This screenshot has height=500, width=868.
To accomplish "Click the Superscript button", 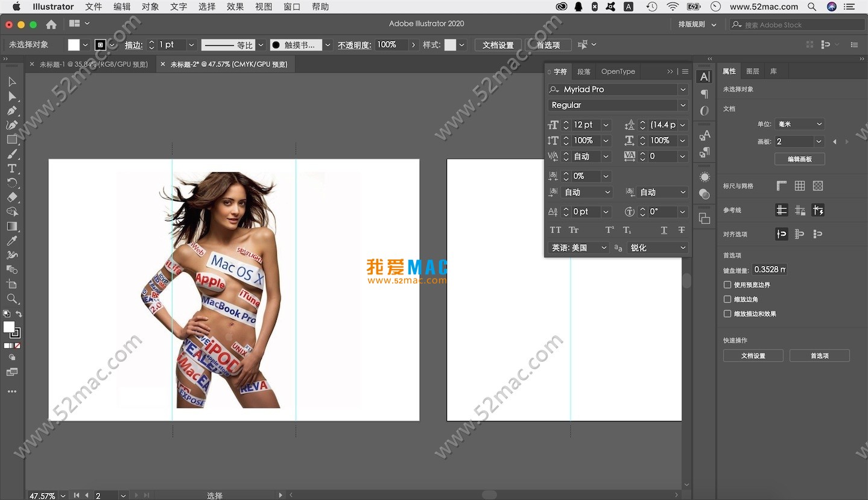I will coord(610,230).
